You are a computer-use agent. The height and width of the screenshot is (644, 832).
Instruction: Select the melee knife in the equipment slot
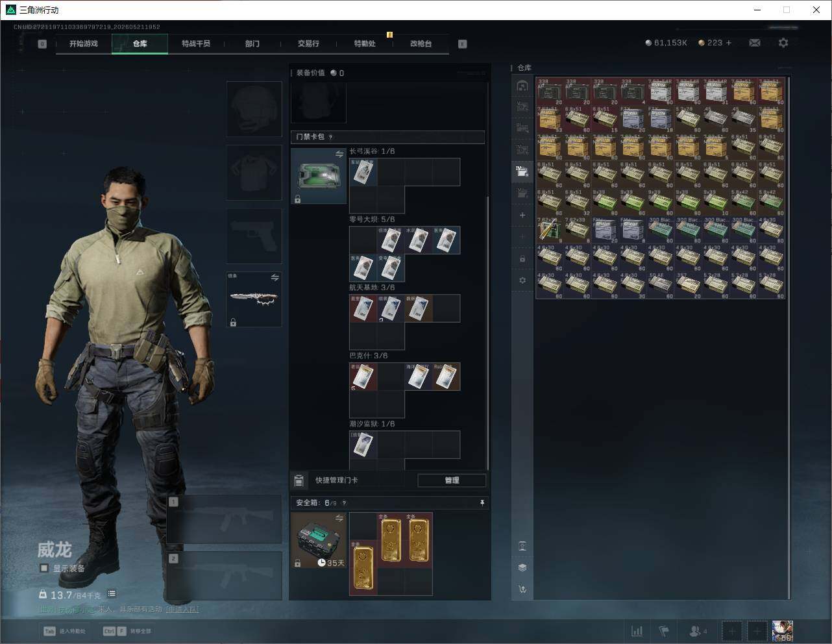tap(254, 299)
